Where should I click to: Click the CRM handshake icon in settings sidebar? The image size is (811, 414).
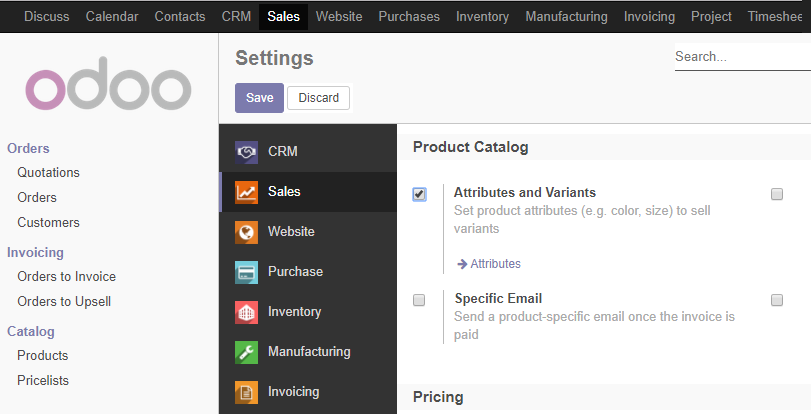[x=246, y=152]
